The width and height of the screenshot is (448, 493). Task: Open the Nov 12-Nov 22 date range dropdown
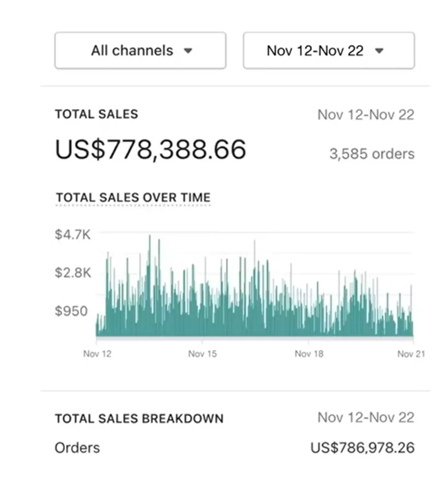329,50
